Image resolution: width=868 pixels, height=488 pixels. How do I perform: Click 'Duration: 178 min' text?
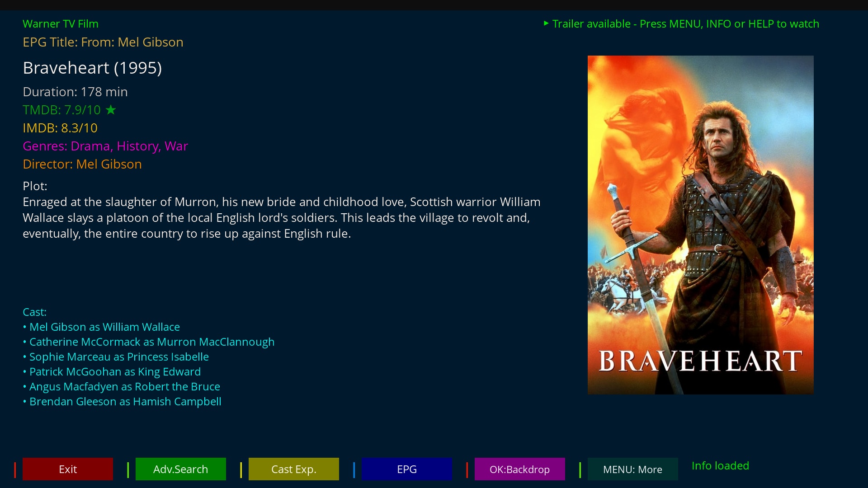[75, 92]
